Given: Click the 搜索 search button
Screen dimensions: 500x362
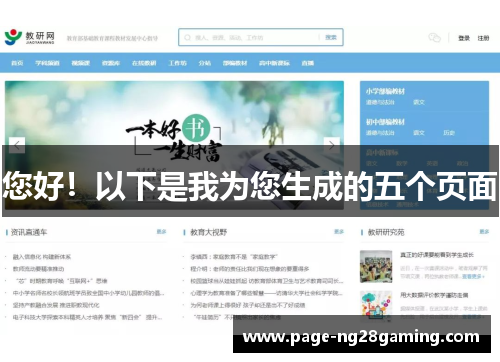Looking at the screenshot, I should click(x=331, y=37).
